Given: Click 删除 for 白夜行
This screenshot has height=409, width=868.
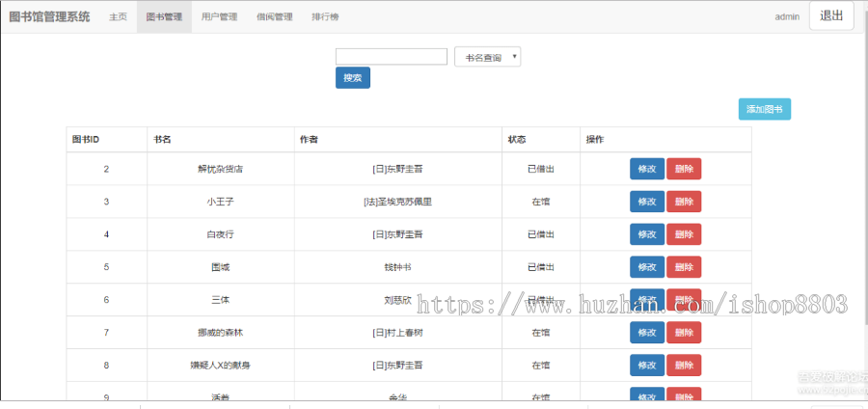Looking at the screenshot, I should (x=684, y=234).
